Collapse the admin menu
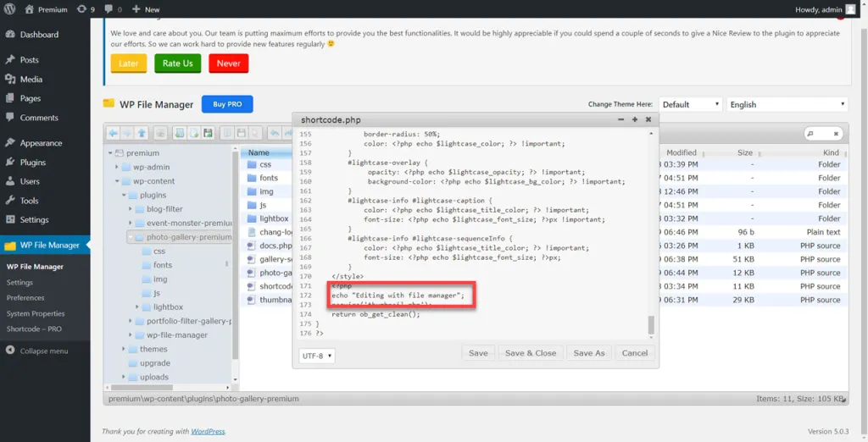Viewport: 868px width, 442px height. (37, 351)
